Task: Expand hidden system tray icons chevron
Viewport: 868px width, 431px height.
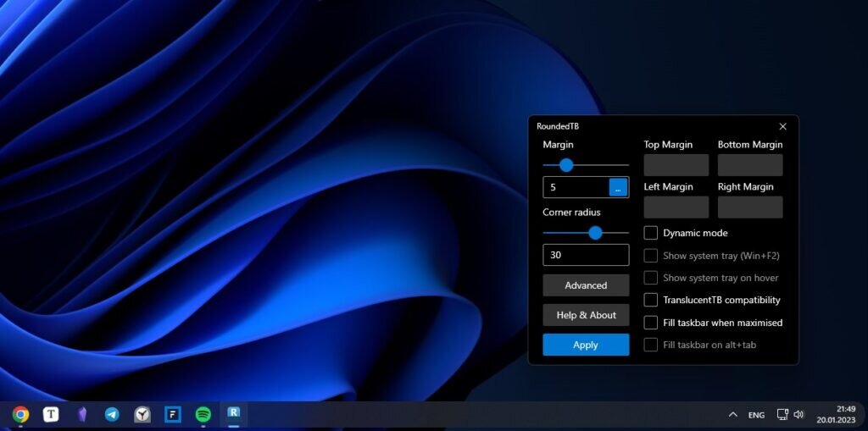Action: (x=733, y=414)
